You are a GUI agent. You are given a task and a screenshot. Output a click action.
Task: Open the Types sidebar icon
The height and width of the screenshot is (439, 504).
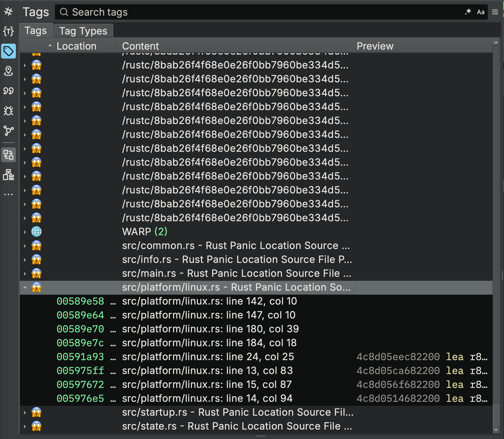(x=9, y=31)
